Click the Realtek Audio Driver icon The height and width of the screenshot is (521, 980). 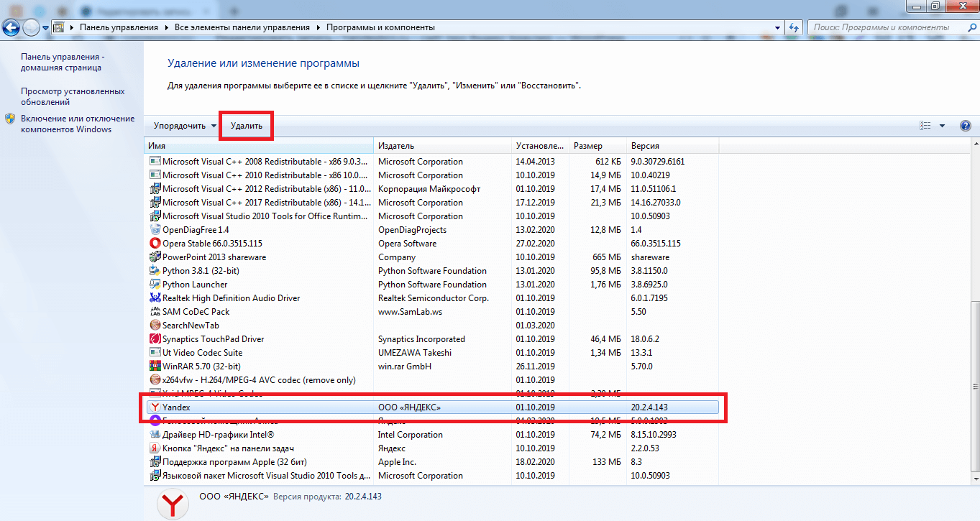[155, 298]
